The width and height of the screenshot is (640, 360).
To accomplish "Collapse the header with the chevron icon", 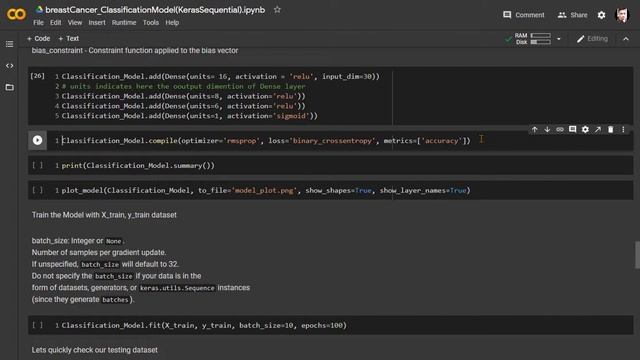I will tap(626, 39).
